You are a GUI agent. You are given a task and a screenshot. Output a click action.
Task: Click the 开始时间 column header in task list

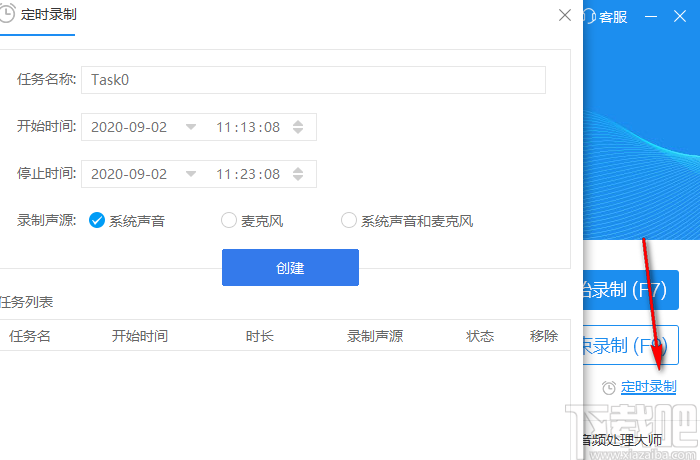click(x=140, y=336)
